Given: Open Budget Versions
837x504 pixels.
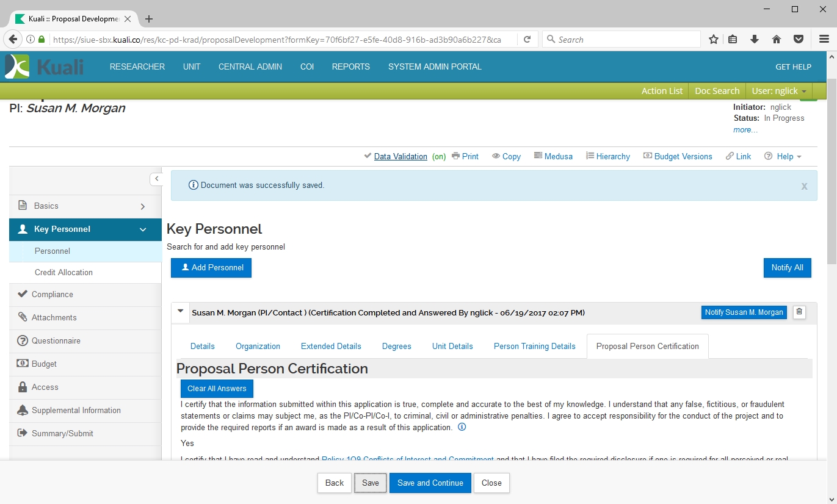Looking at the screenshot, I should 678,156.
